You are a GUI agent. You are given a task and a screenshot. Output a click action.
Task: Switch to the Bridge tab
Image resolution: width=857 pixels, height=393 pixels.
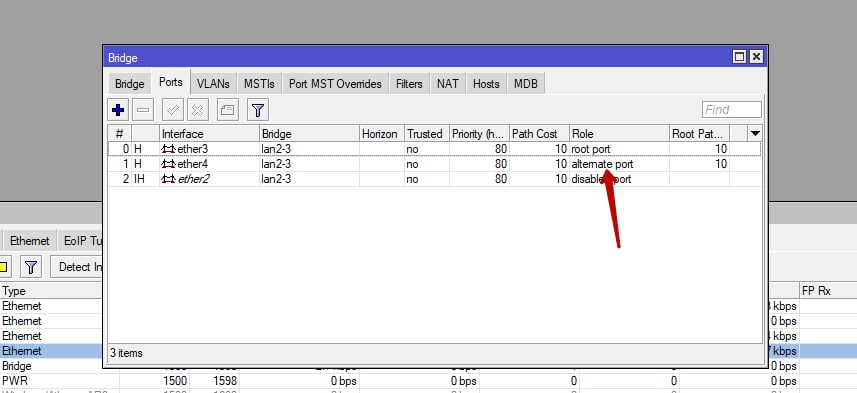130,84
